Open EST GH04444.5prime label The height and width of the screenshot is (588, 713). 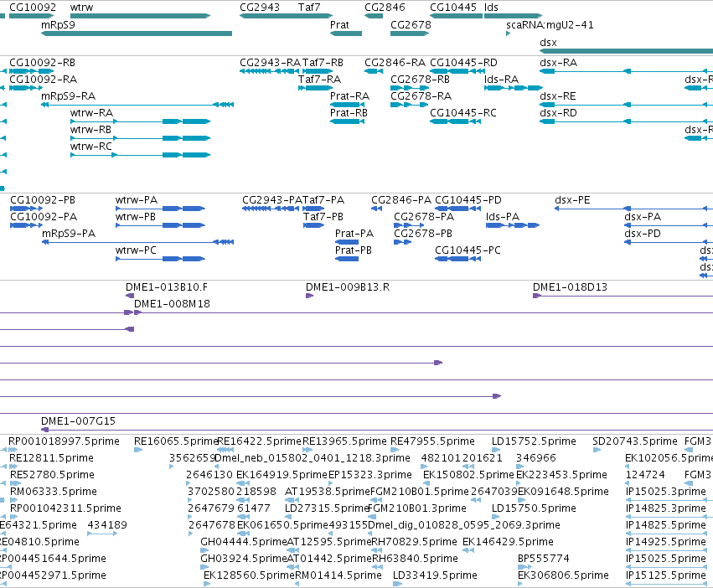tap(244, 542)
